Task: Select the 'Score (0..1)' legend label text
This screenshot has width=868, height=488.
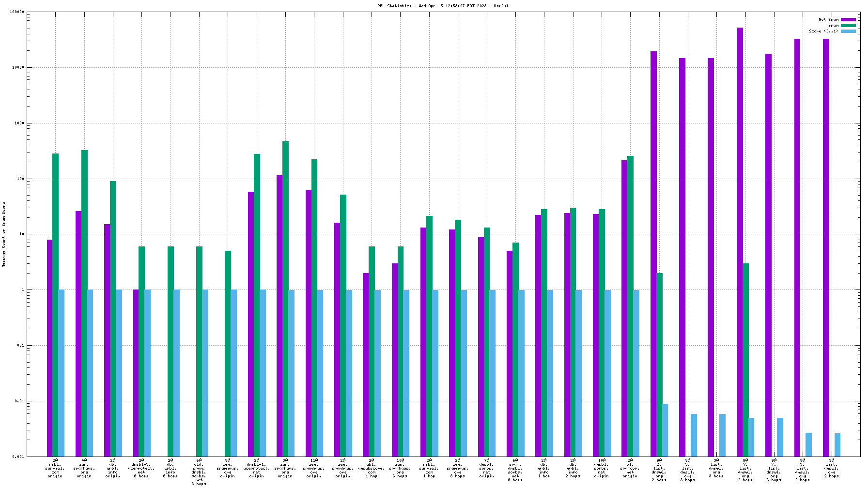Action: pos(823,31)
